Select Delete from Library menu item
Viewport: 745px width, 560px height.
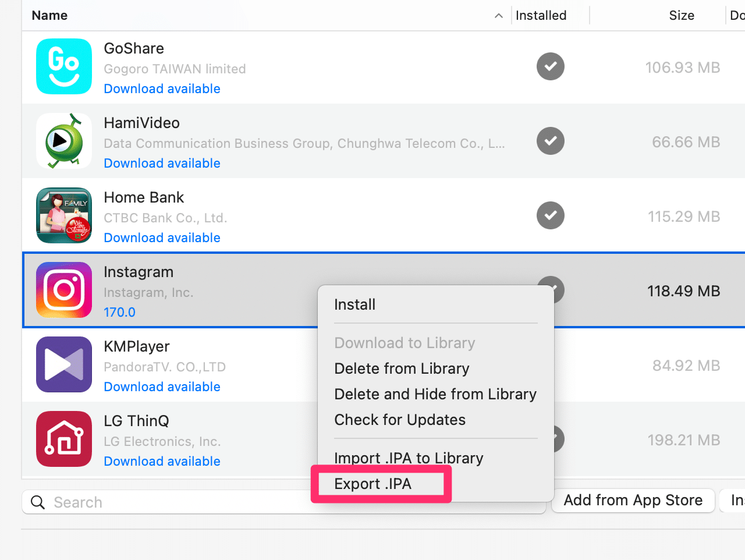[x=402, y=368]
